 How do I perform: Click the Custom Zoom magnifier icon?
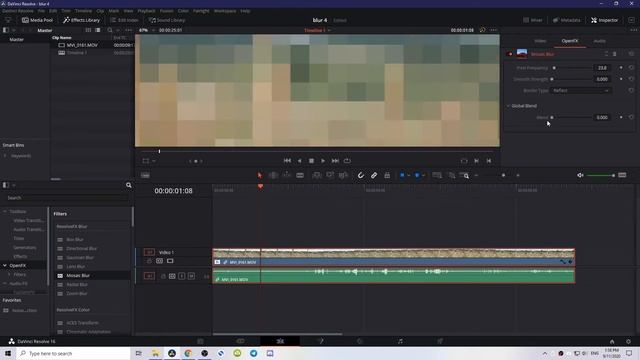465,176
